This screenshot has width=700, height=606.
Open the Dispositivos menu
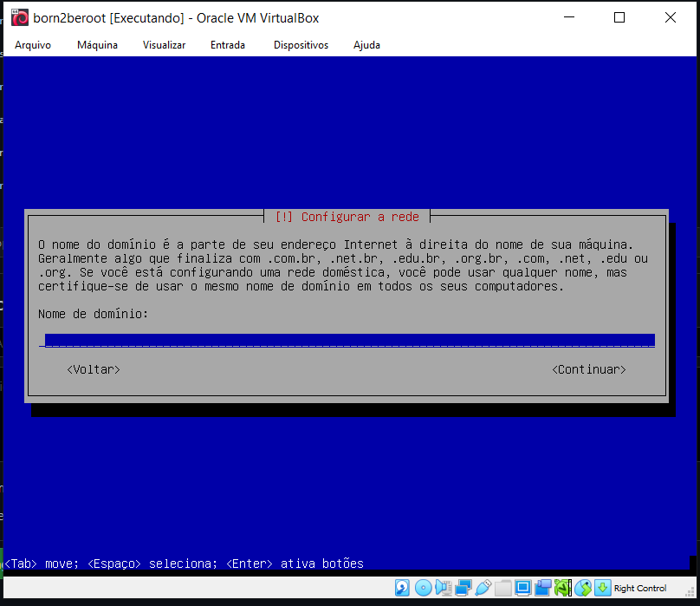301,45
